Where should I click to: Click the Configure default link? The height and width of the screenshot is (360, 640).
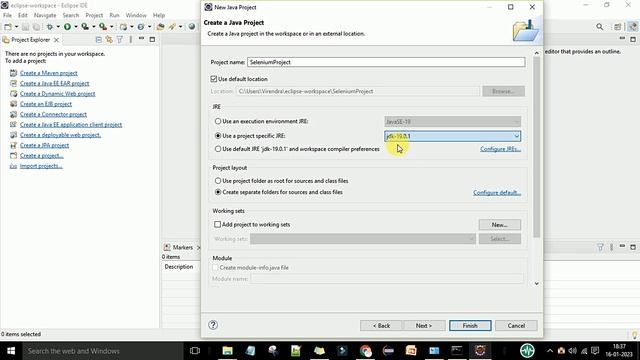(x=497, y=193)
